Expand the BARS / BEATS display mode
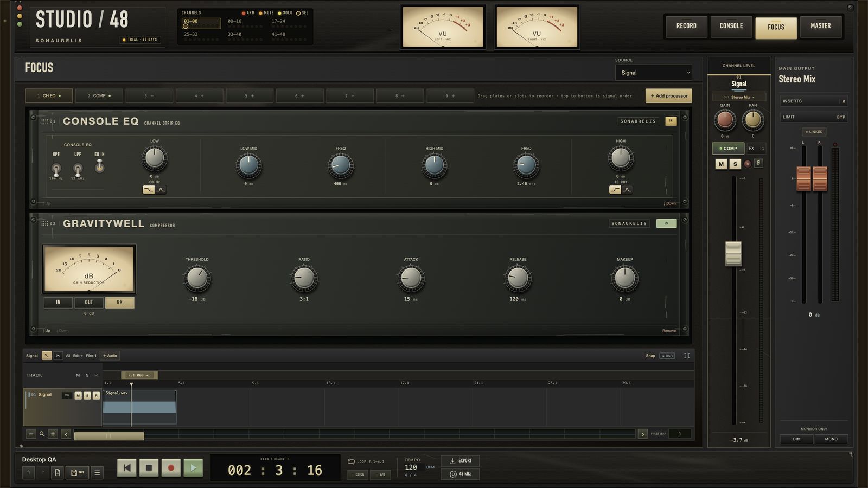The height and width of the screenshot is (488, 868). (276, 459)
